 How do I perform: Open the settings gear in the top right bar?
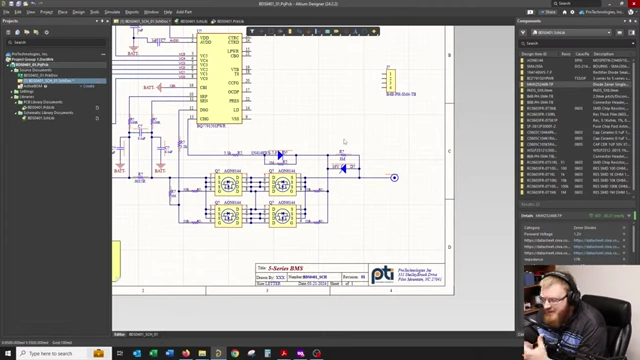pos(572,12)
